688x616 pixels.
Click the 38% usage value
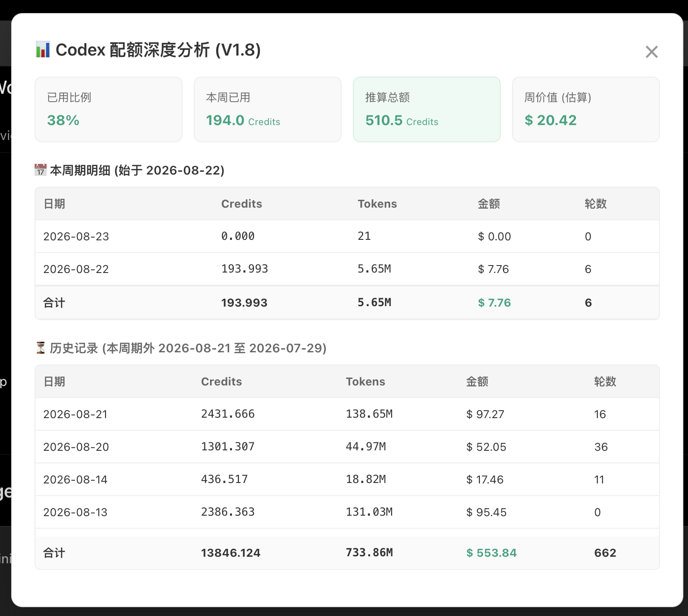[x=63, y=120]
